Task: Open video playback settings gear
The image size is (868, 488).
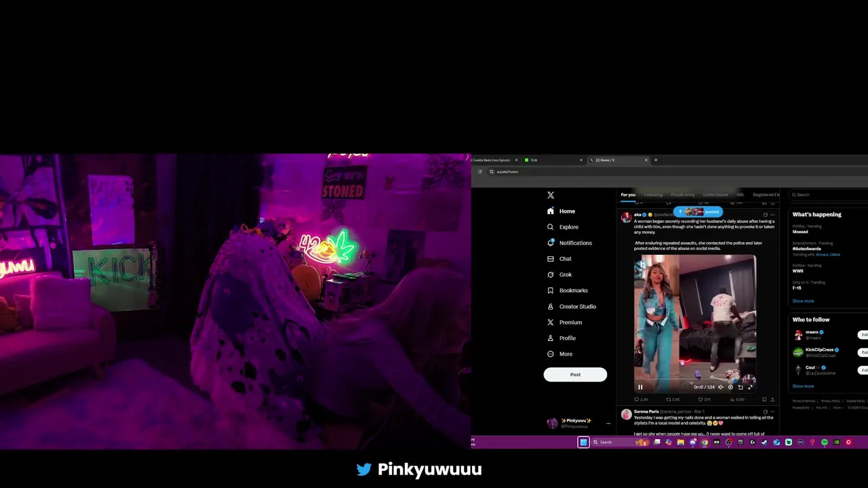Action: click(730, 387)
